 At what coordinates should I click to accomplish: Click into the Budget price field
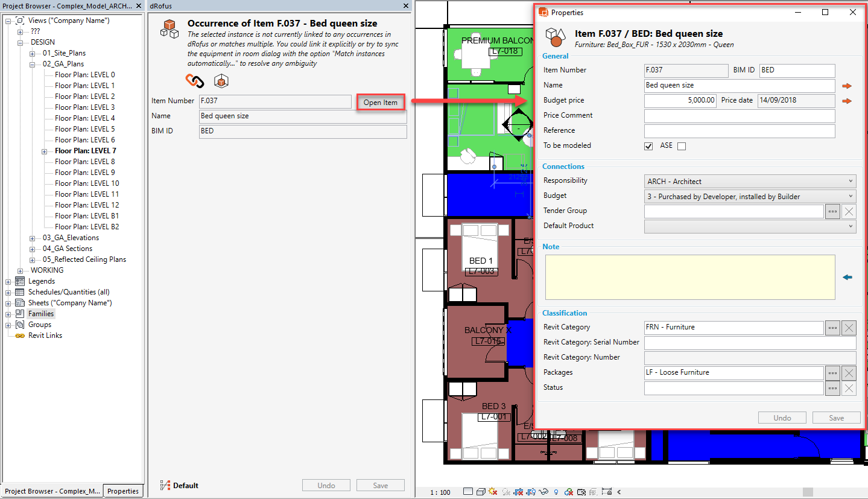pyautogui.click(x=680, y=101)
